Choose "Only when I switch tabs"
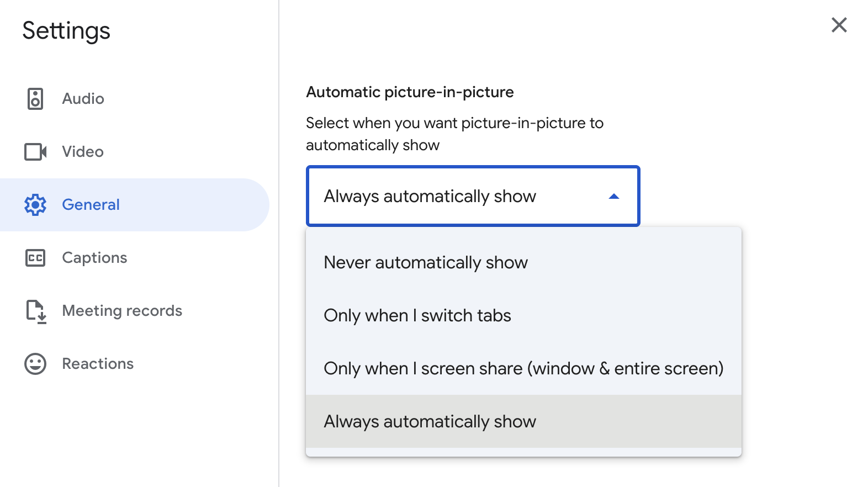 (417, 315)
